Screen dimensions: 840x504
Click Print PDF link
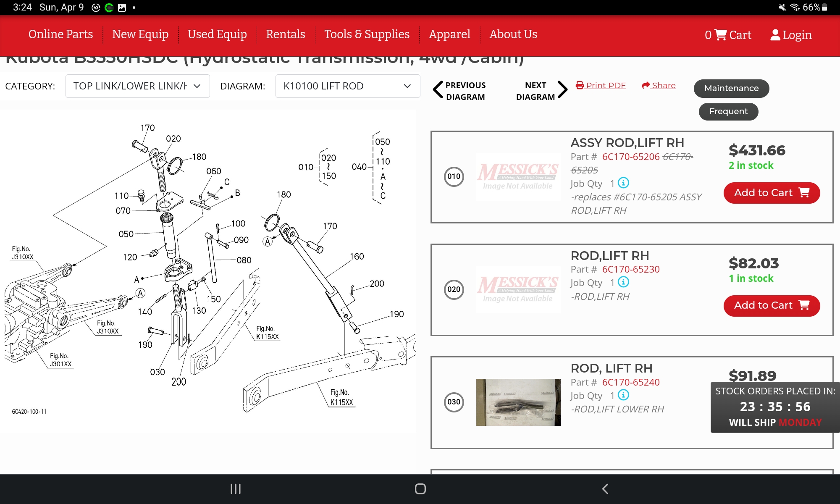tap(606, 85)
